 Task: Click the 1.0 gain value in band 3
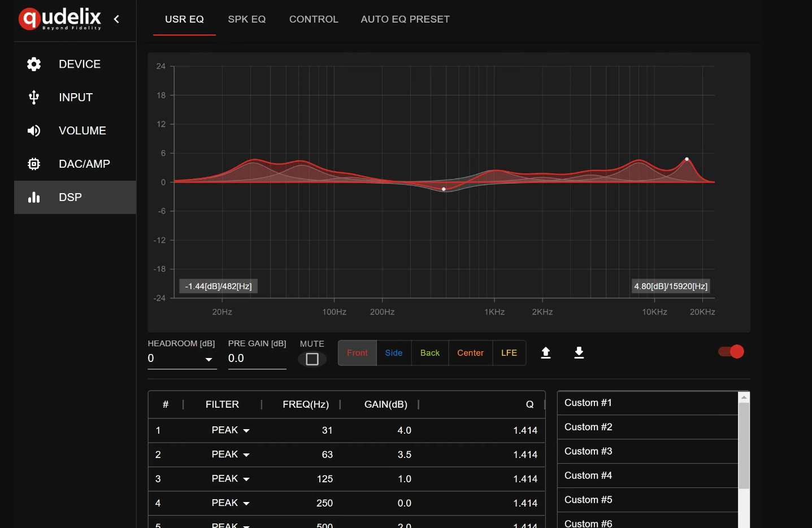(405, 479)
